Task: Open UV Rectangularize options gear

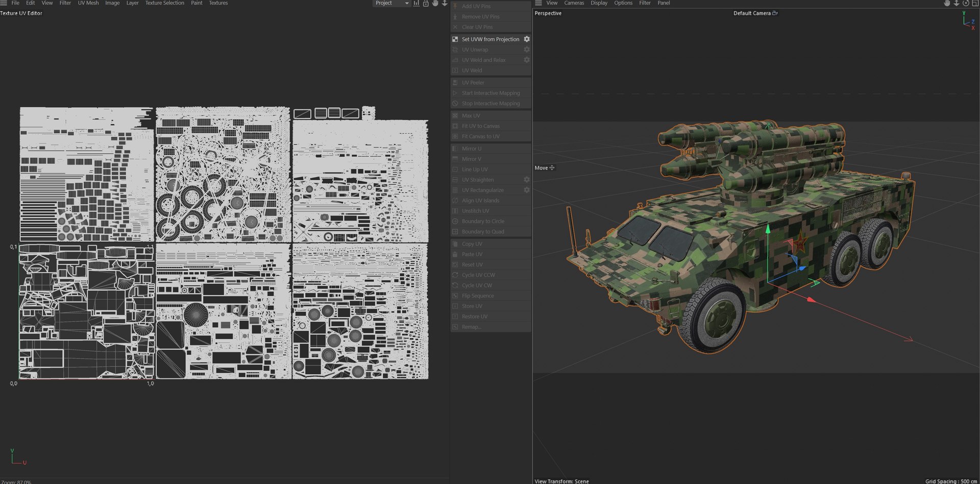Action: point(527,190)
